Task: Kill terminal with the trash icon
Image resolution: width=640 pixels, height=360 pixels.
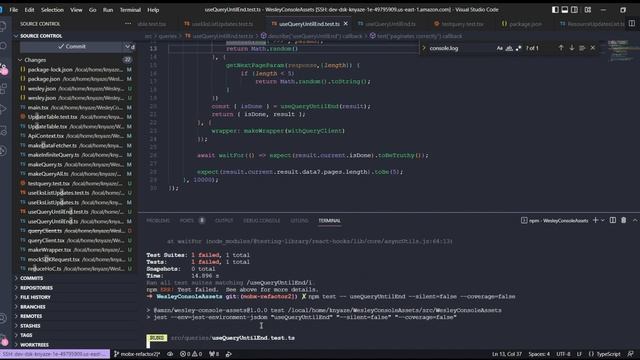Action: point(623,220)
